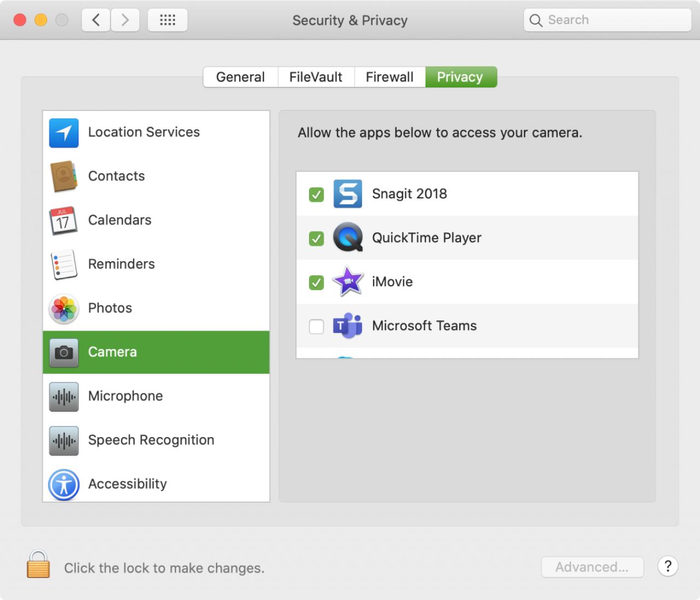Select Location Services label in the sidebar
Image resolution: width=700 pixels, height=600 pixels.
point(144,132)
